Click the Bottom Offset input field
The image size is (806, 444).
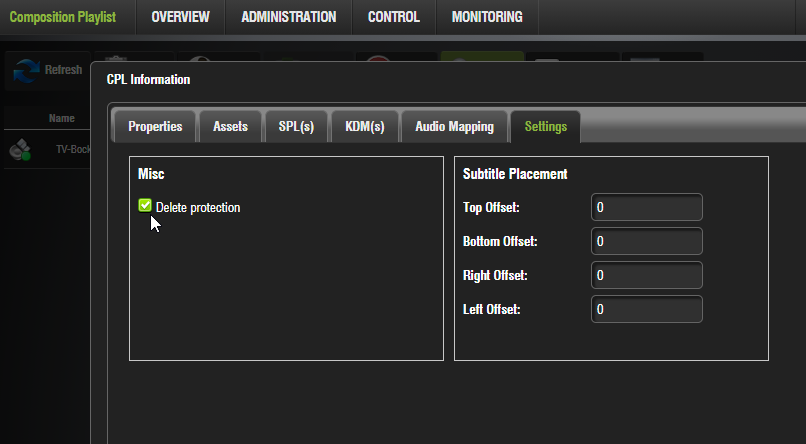(x=647, y=241)
